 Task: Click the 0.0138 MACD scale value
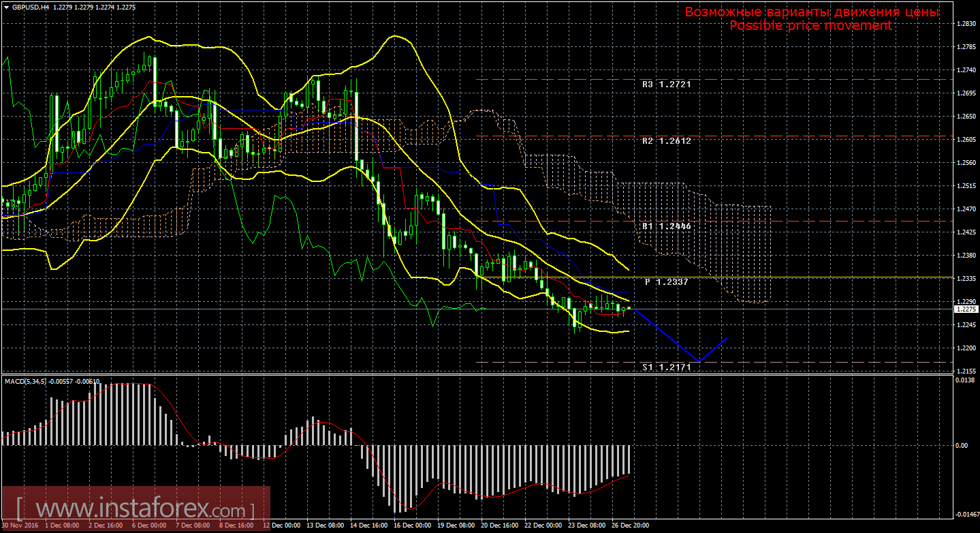(x=964, y=380)
